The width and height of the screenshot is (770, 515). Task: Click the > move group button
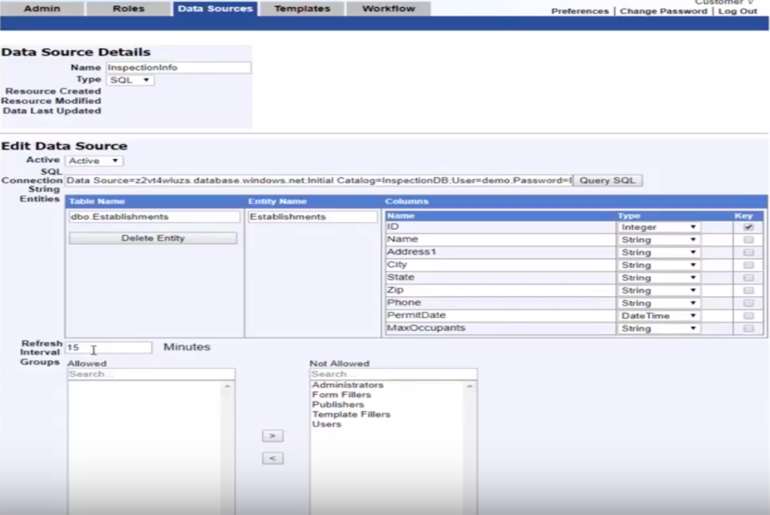pos(273,436)
